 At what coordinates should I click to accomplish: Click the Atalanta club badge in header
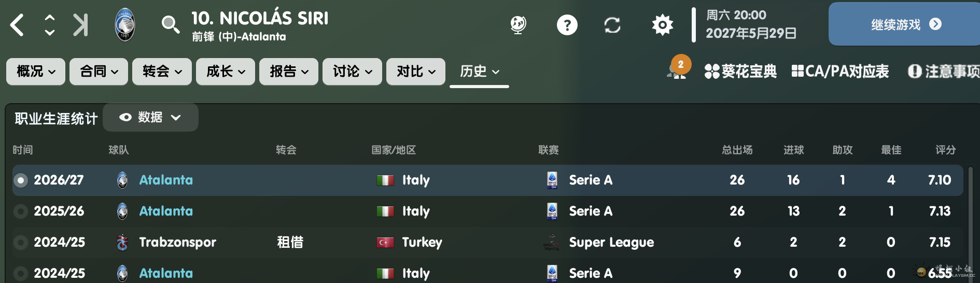[125, 24]
